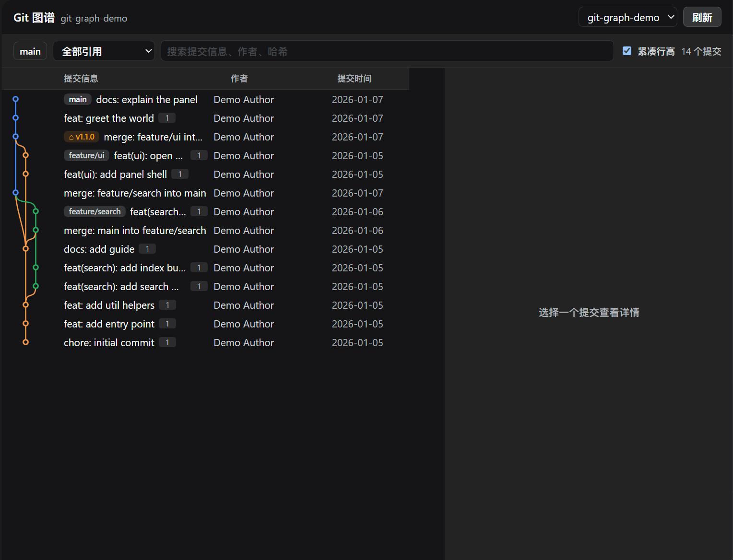733x560 pixels.
Task: Click file count badge on 'chore: initial commit'
Action: (167, 342)
